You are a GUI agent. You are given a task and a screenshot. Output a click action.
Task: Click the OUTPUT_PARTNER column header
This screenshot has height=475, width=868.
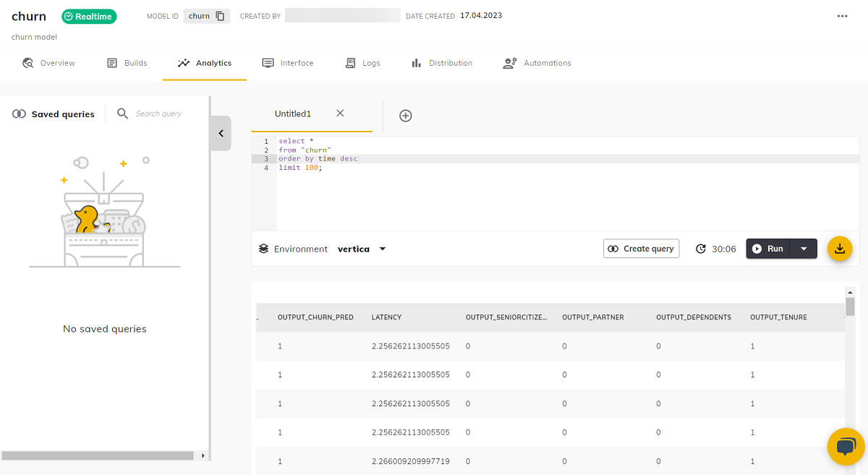(593, 317)
